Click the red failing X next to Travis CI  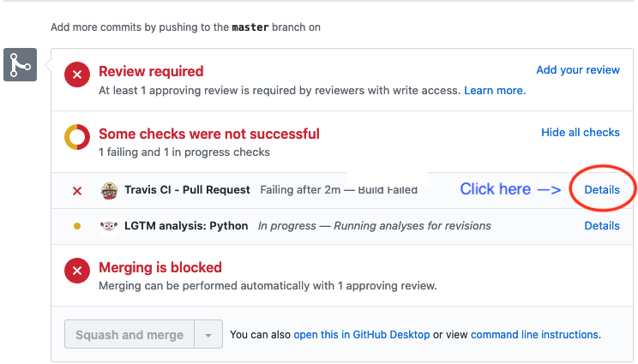(77, 190)
